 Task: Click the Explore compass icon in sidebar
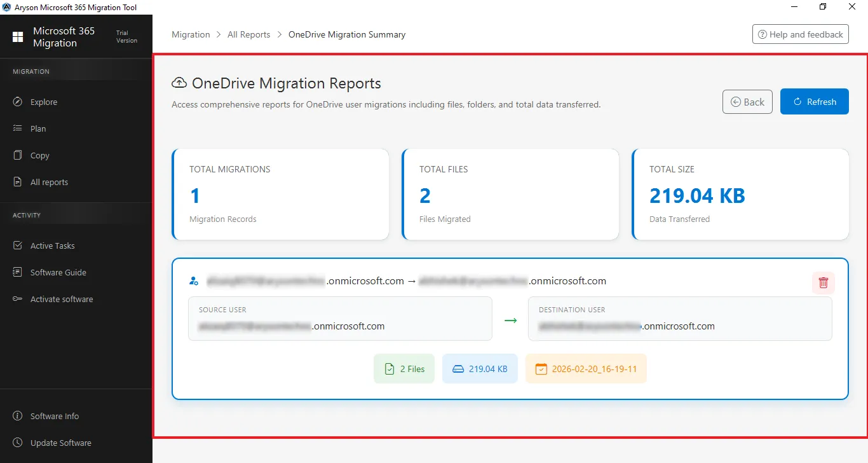[18, 102]
